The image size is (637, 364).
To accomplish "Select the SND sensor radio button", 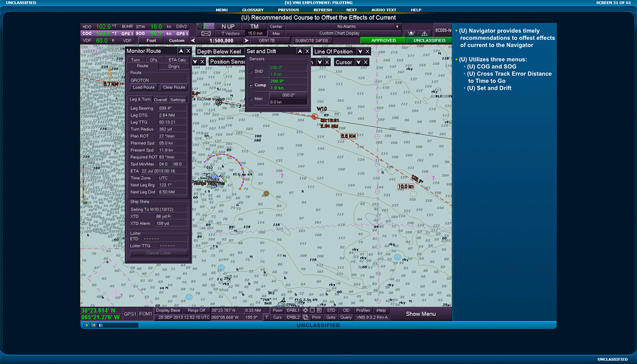I will tap(251, 71).
